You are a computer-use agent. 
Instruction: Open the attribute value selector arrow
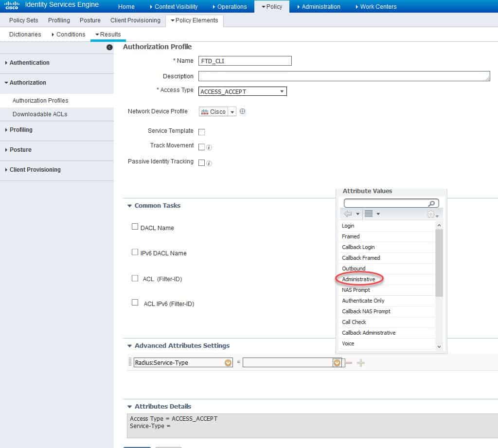point(337,362)
